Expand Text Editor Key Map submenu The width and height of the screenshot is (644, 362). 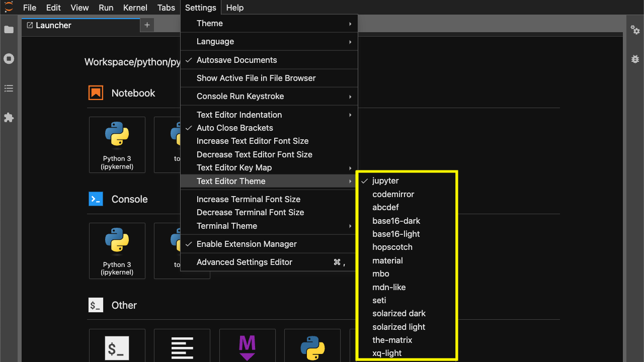pos(269,167)
